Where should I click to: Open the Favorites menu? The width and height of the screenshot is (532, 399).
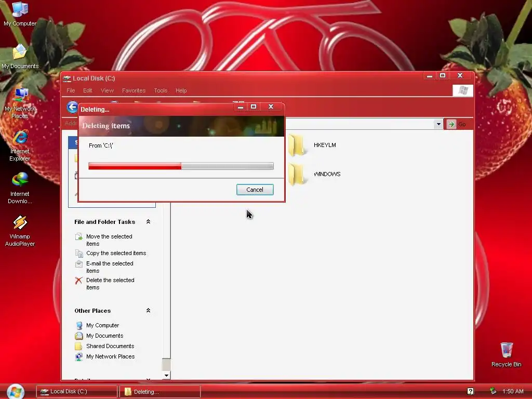[x=134, y=90]
